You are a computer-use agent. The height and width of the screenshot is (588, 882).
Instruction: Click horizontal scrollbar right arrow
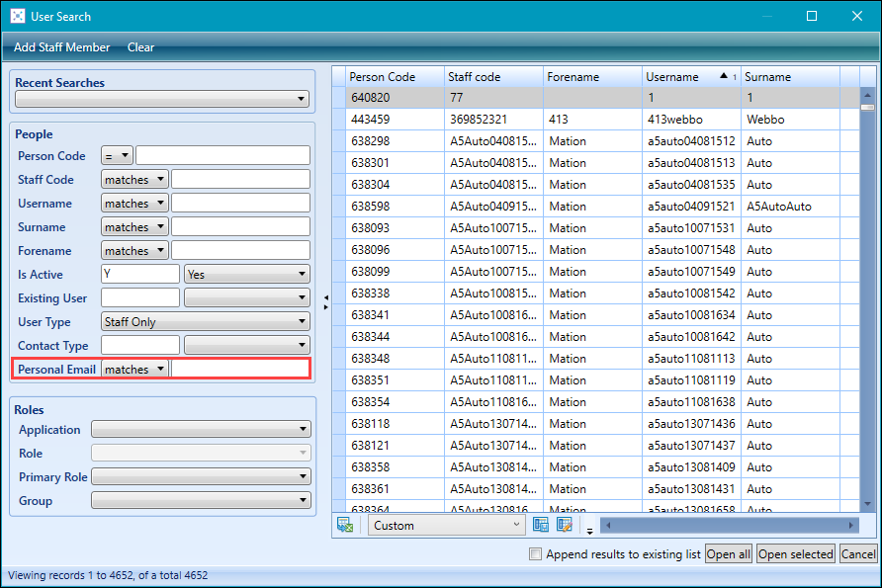pyautogui.click(x=851, y=526)
